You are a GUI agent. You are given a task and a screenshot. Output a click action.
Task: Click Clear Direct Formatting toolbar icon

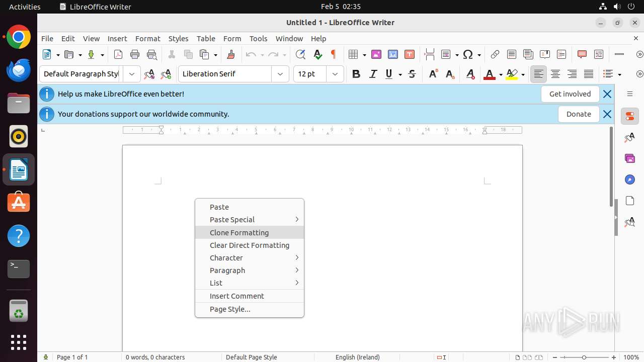tap(470, 74)
